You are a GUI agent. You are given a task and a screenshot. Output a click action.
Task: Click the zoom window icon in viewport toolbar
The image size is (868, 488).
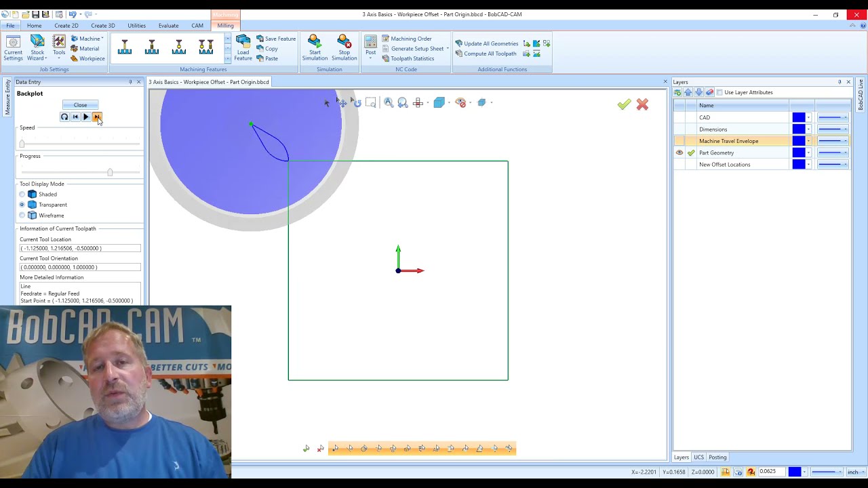point(370,102)
